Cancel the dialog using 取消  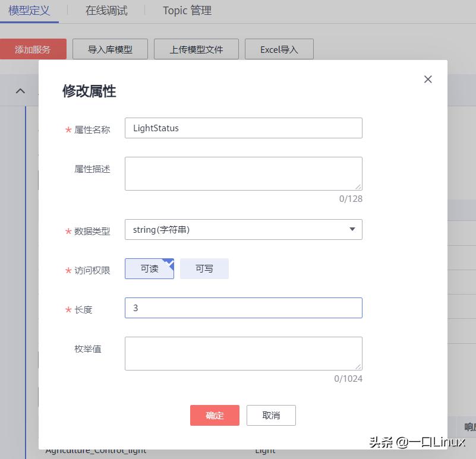point(271,415)
